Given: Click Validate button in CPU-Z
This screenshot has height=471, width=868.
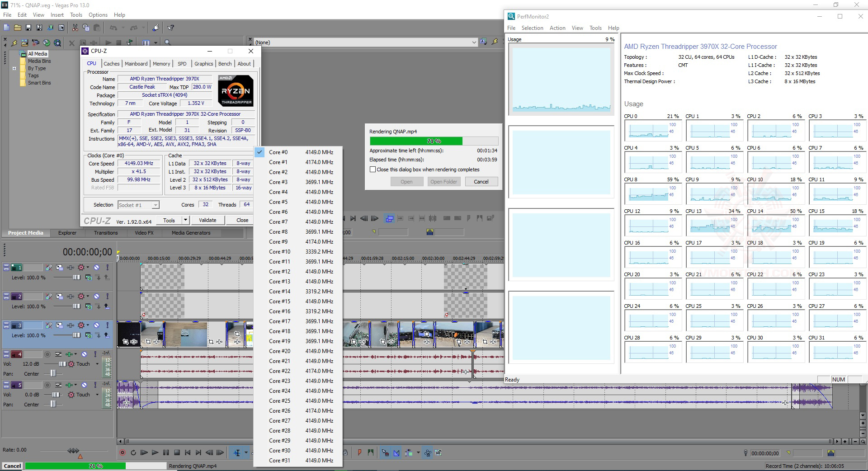Looking at the screenshot, I should 208,220.
